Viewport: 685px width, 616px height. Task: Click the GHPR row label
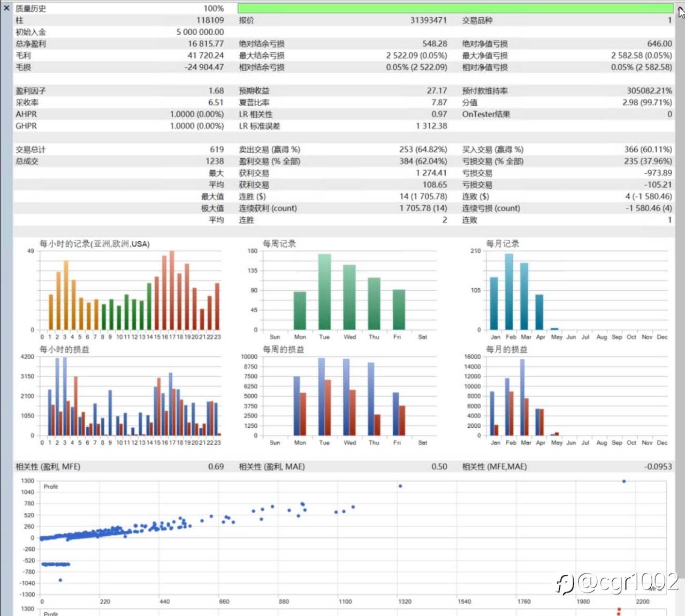pyautogui.click(x=26, y=126)
